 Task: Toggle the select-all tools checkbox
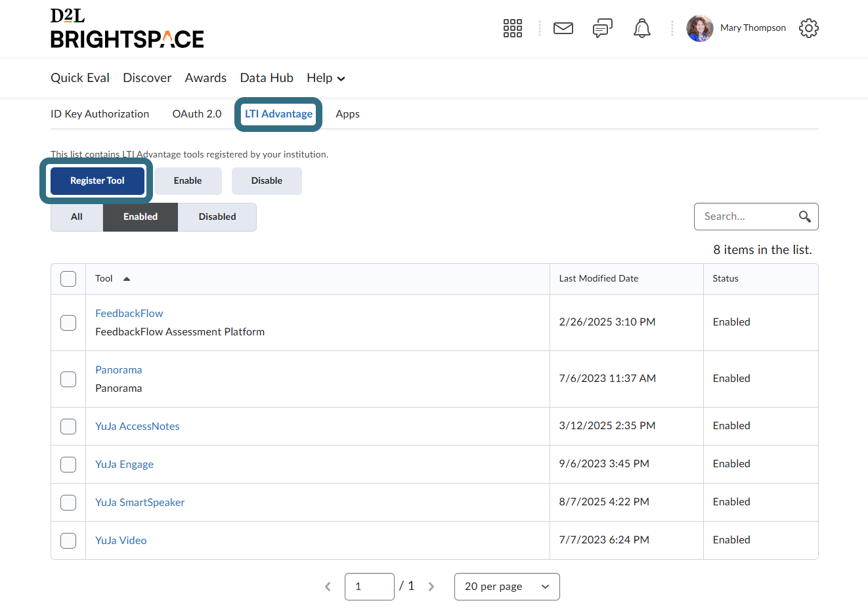pyautogui.click(x=68, y=279)
